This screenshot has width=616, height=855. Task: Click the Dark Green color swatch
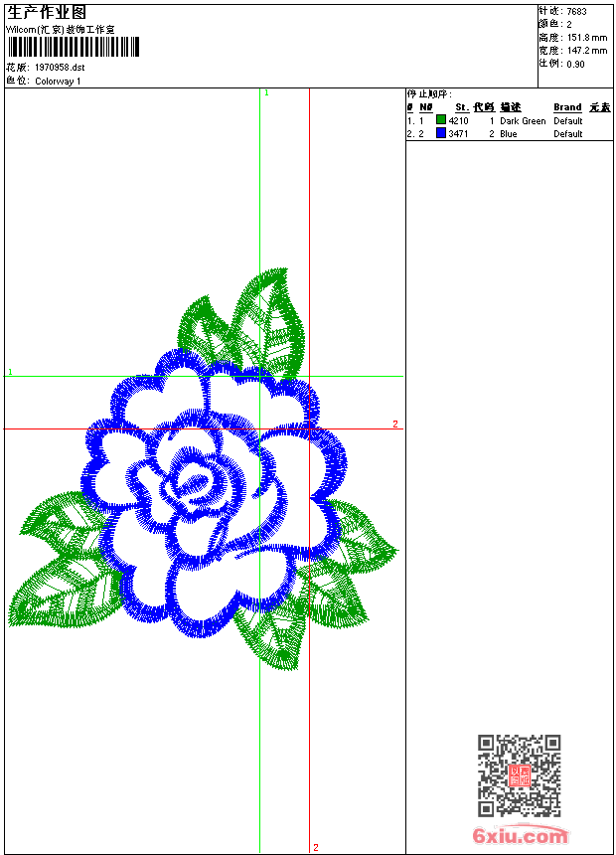click(x=441, y=120)
